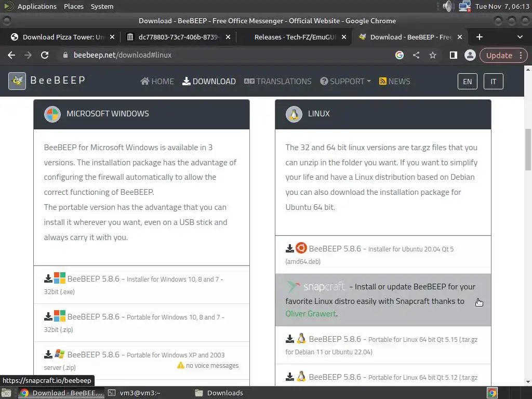Click the scroll up arrow
Viewport: 532px width, 399px height.
tap(528, 70)
